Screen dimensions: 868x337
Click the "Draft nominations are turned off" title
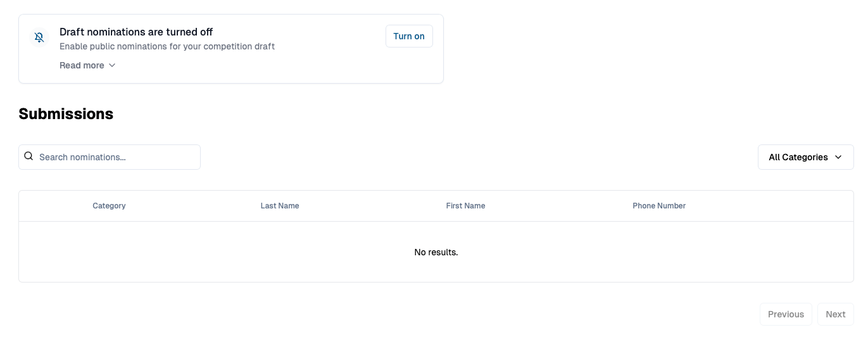point(136,32)
